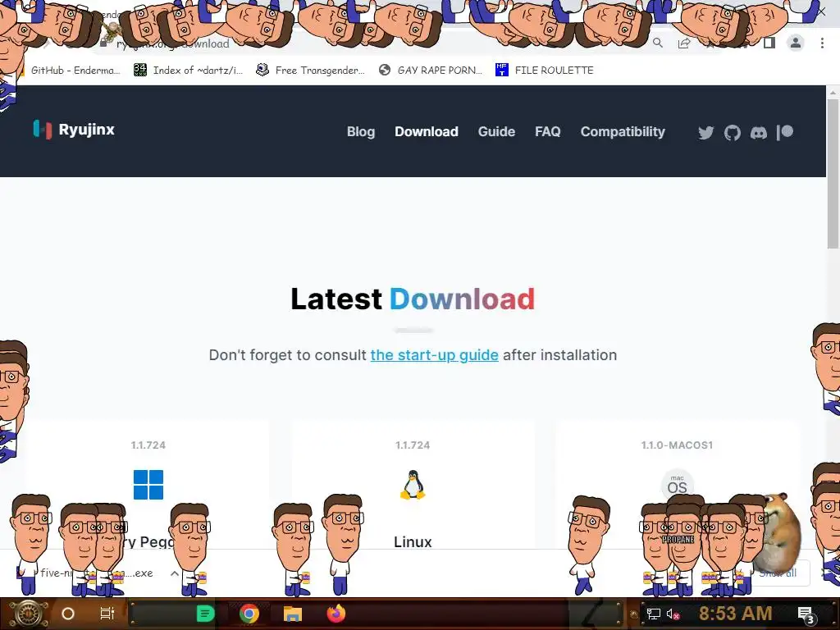Click the 1.1.724 version above the Windows logo
The width and height of the screenshot is (840, 630).
click(148, 445)
